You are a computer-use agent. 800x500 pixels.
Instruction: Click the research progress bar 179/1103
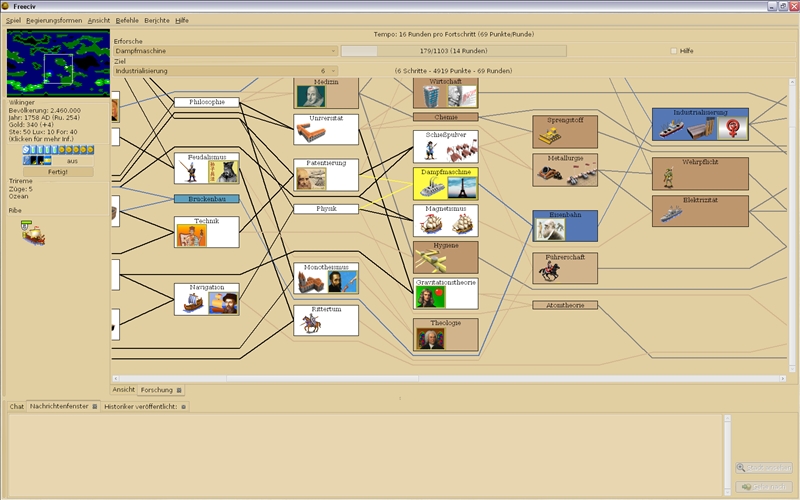tap(454, 51)
